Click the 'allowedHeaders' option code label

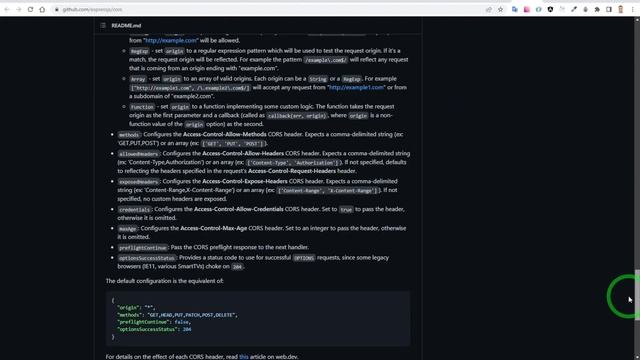click(138, 154)
